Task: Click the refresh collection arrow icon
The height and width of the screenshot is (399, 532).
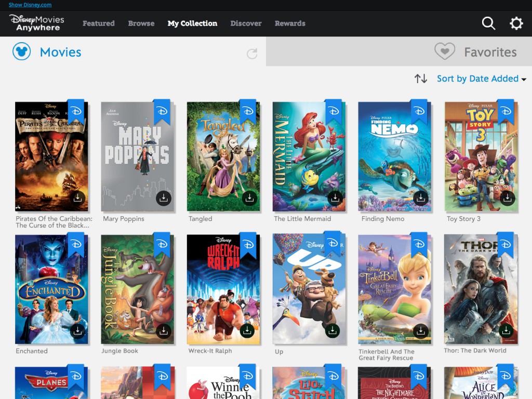Action: [x=252, y=54]
